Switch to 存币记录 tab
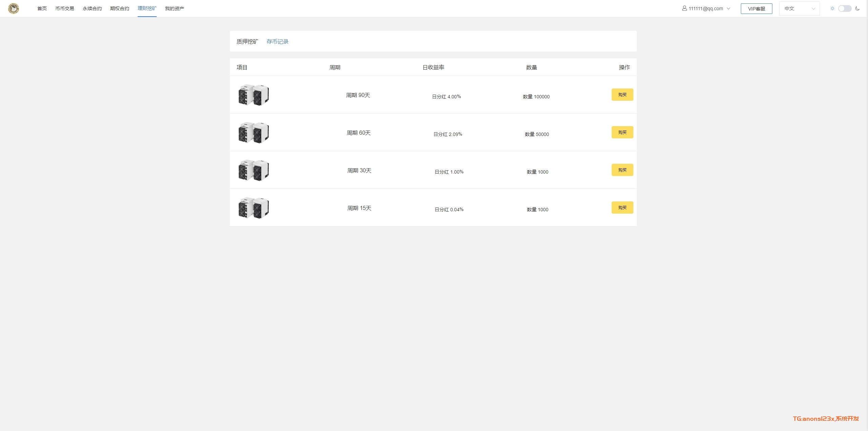Viewport: 868px width, 431px height. 277,41
